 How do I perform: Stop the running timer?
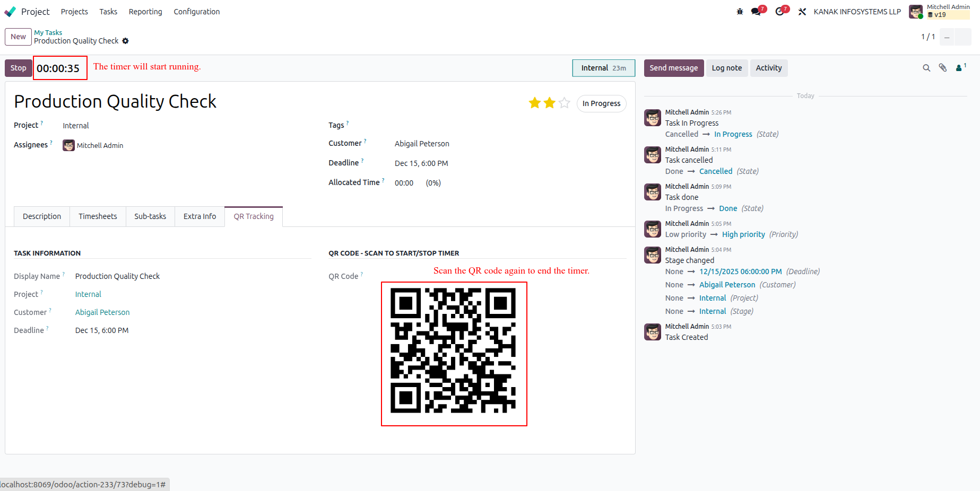[x=19, y=68]
